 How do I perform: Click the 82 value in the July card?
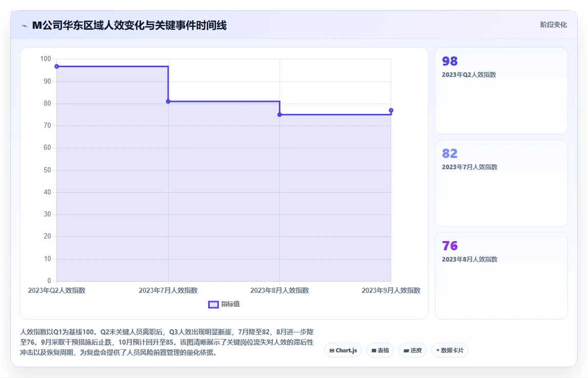(450, 153)
